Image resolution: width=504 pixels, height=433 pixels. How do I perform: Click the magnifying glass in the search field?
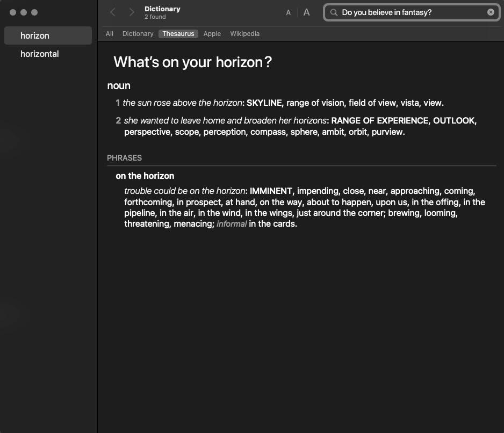(x=334, y=12)
